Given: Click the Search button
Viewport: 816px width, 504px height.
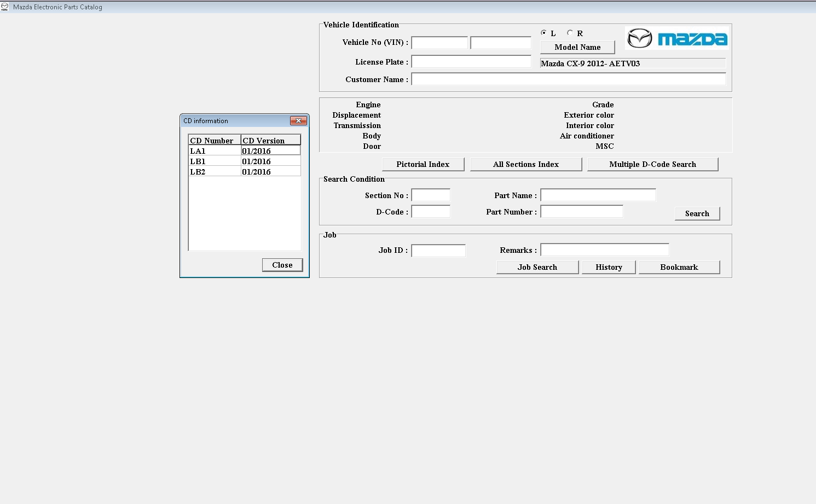Looking at the screenshot, I should click(x=697, y=213).
